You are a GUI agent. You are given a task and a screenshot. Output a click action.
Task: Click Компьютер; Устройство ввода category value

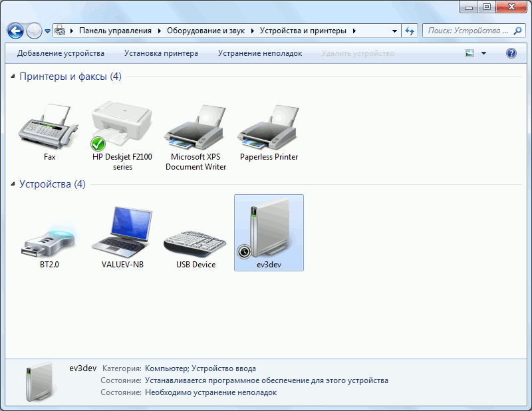[x=201, y=368]
